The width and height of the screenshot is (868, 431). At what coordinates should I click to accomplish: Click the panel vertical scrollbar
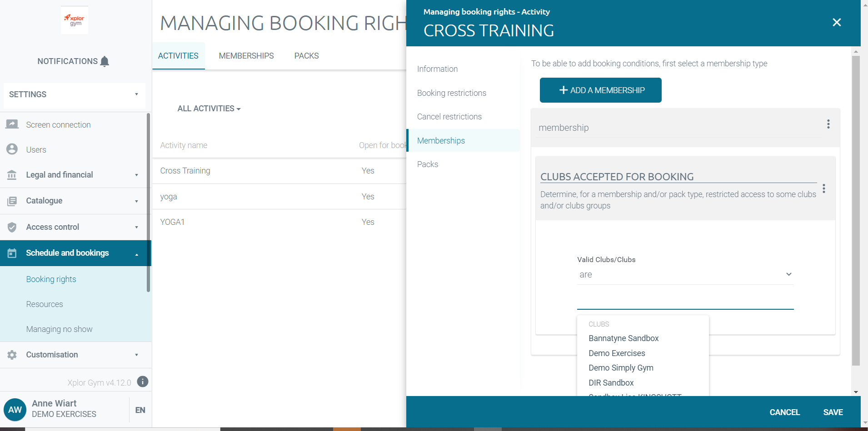(x=856, y=211)
